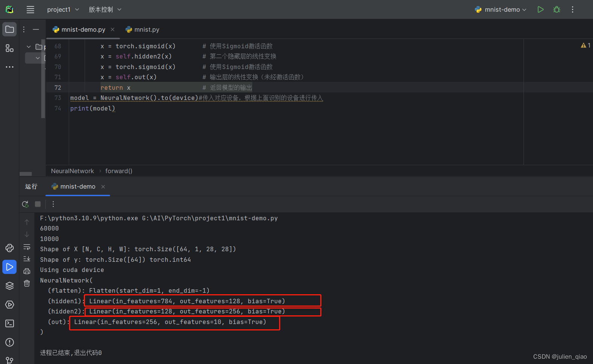Toggle soft-wrap in the console
The width and height of the screenshot is (593, 364).
click(x=27, y=247)
